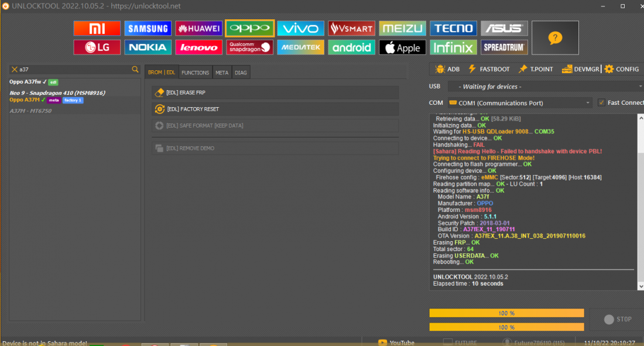The image size is (644, 346).
Task: Click the STOP button
Action: pos(618,319)
